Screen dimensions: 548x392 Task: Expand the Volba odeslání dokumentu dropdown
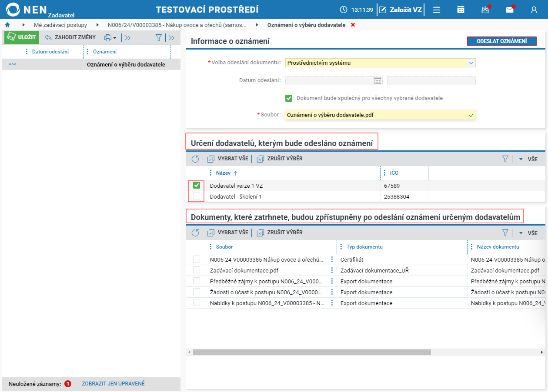(x=471, y=63)
